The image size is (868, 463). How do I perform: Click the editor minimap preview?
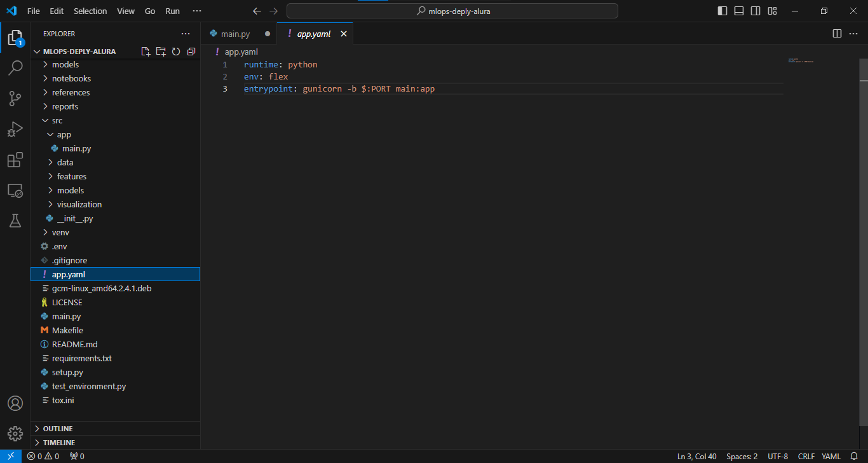click(801, 61)
